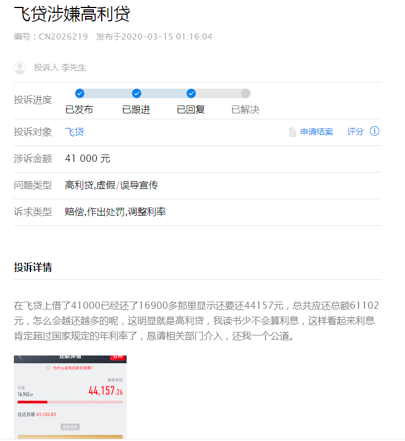
Task: Click the complaint detail paragraph text
Action: [x=196, y=321]
